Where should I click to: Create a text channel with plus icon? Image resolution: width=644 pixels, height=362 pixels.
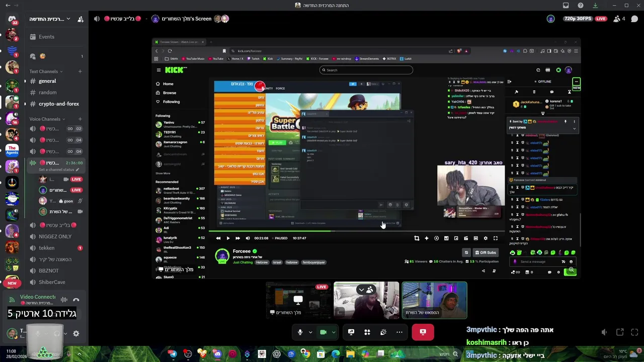point(80,71)
